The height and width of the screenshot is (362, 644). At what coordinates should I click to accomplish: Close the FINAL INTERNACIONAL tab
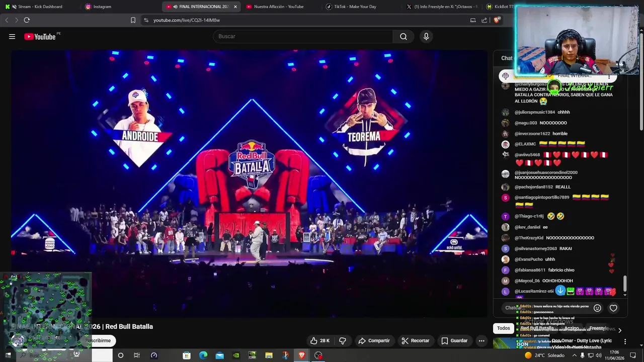235,7
